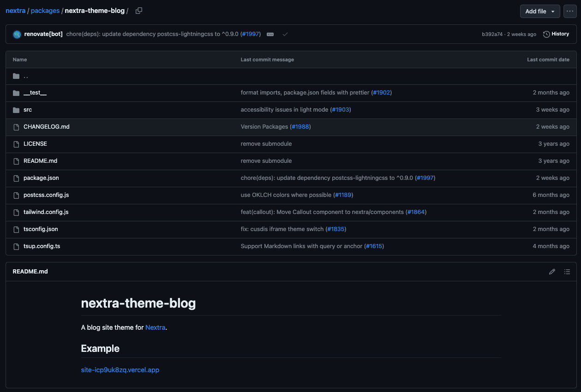This screenshot has width=581, height=392.
Task: Click 'use OKLCH colors where possible' commit message
Action: pyautogui.click(x=286, y=195)
